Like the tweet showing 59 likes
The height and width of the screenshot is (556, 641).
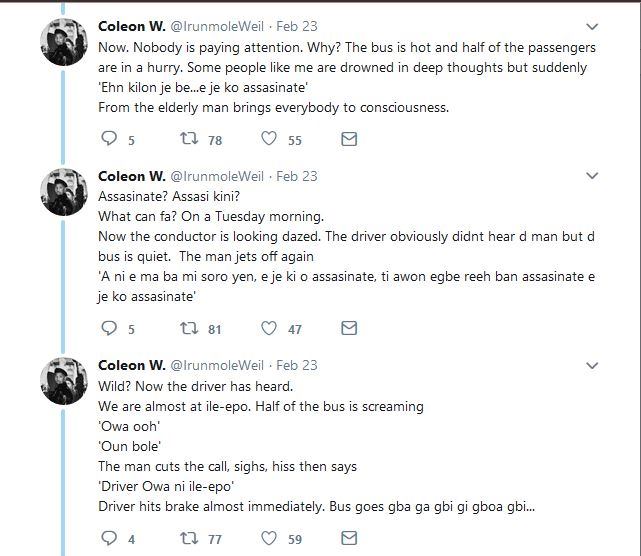pos(269,538)
